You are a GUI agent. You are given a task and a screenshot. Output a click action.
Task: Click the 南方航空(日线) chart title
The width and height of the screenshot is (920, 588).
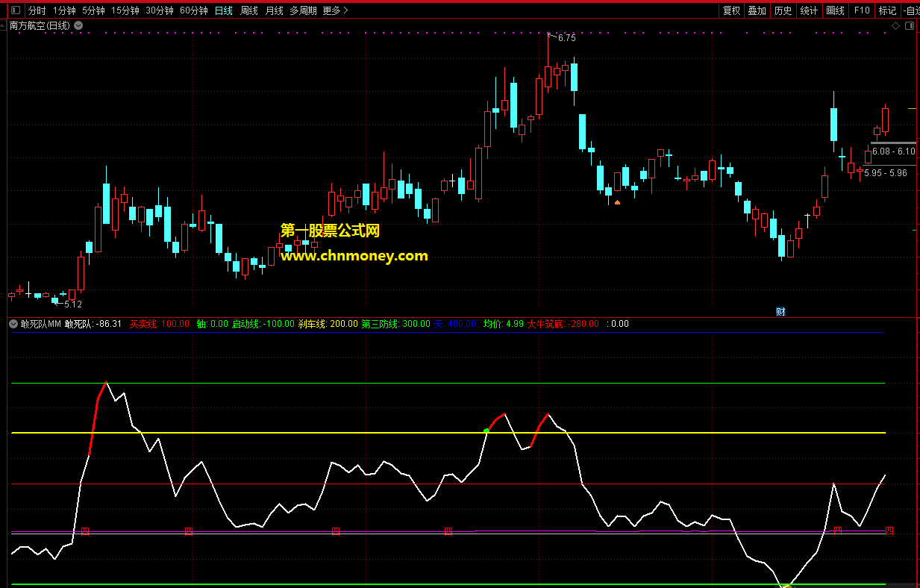click(x=40, y=25)
